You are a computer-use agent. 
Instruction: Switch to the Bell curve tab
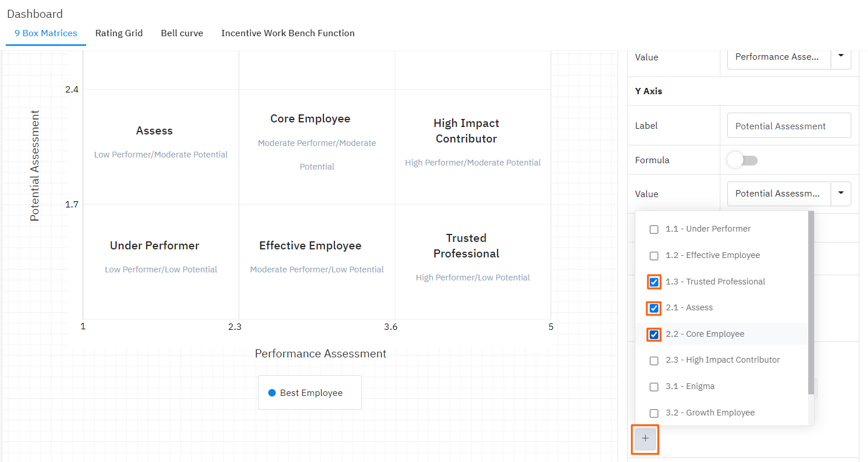coord(182,33)
